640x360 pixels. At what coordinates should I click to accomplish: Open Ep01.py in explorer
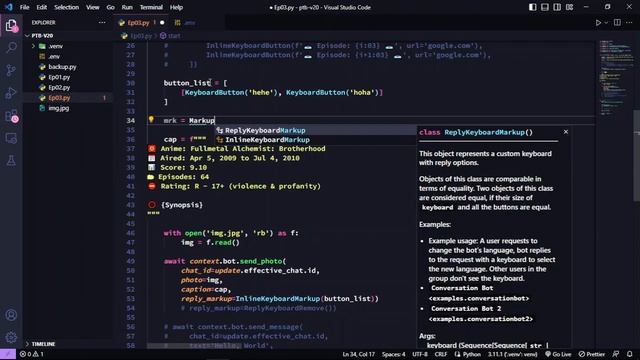click(x=68, y=77)
